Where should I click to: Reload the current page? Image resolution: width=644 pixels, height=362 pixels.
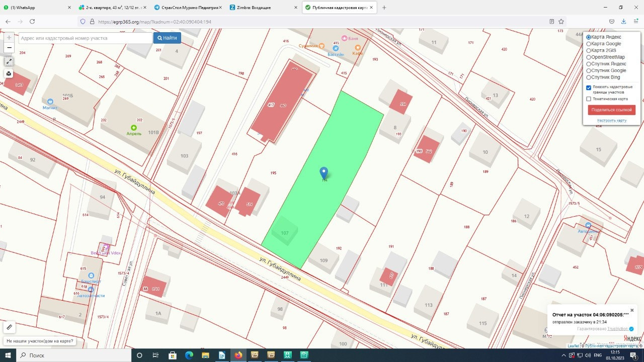[x=32, y=22]
